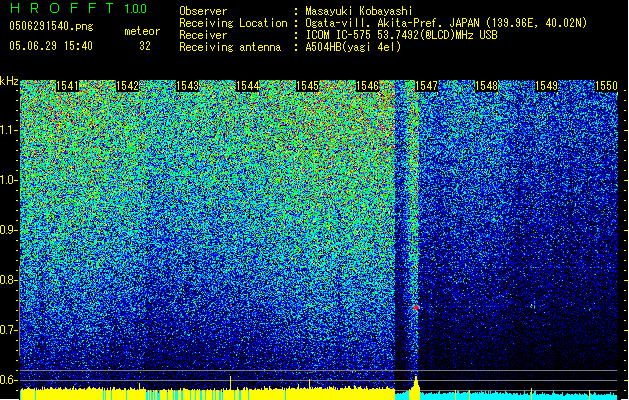This screenshot has width=629, height=400.
Task: Select the ICOM IC-575 53.7492 MHz receiver text
Action: 402,35
